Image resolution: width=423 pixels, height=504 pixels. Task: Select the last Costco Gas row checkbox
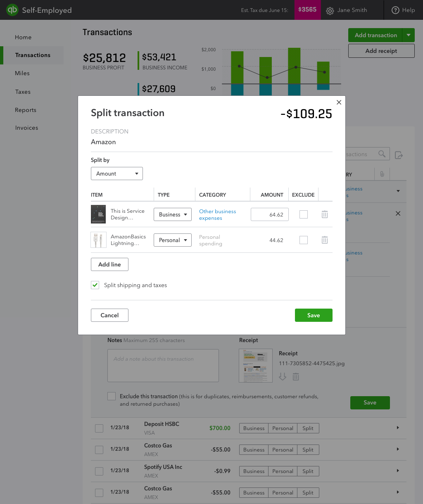click(x=99, y=493)
